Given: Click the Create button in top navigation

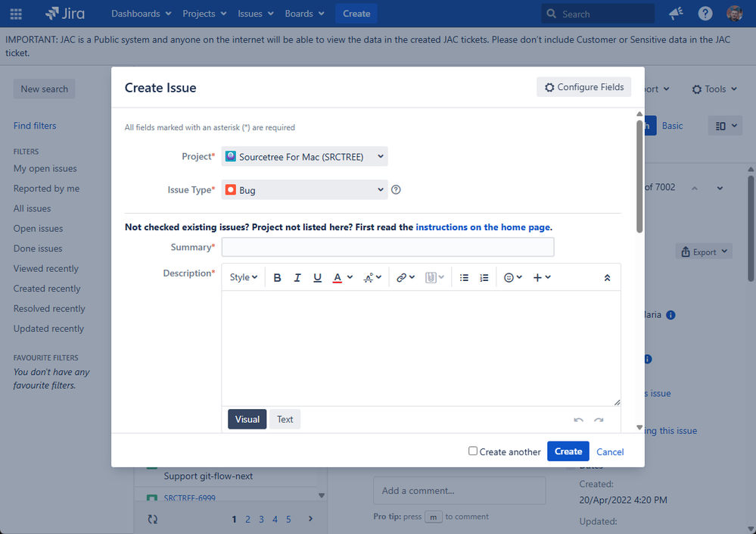Looking at the screenshot, I should 356,14.
